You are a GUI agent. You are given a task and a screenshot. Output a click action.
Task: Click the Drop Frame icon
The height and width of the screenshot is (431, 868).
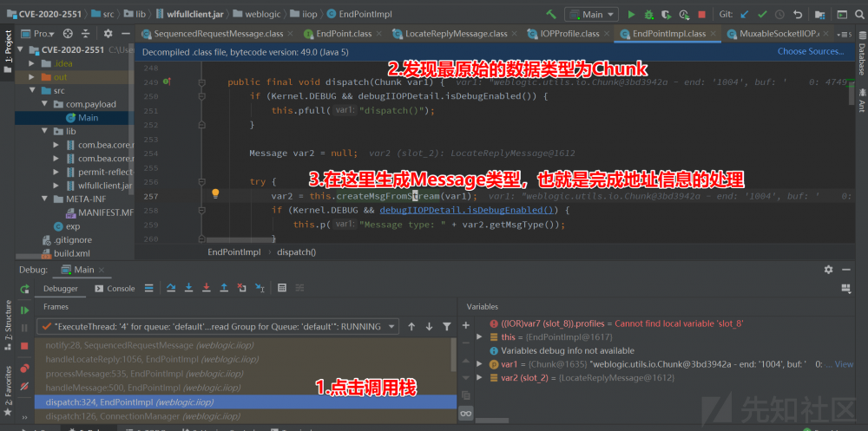pyautogui.click(x=241, y=288)
